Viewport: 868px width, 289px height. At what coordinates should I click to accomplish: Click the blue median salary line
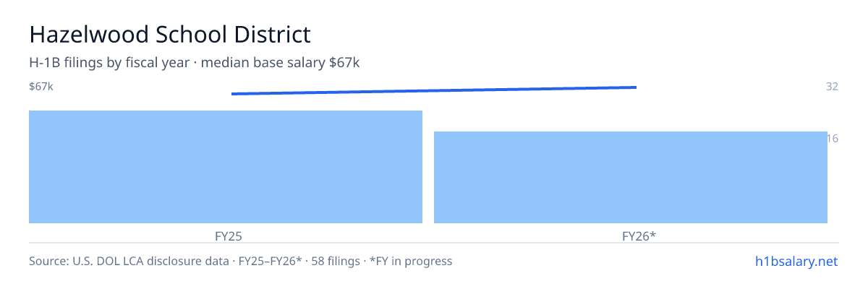[x=434, y=90]
